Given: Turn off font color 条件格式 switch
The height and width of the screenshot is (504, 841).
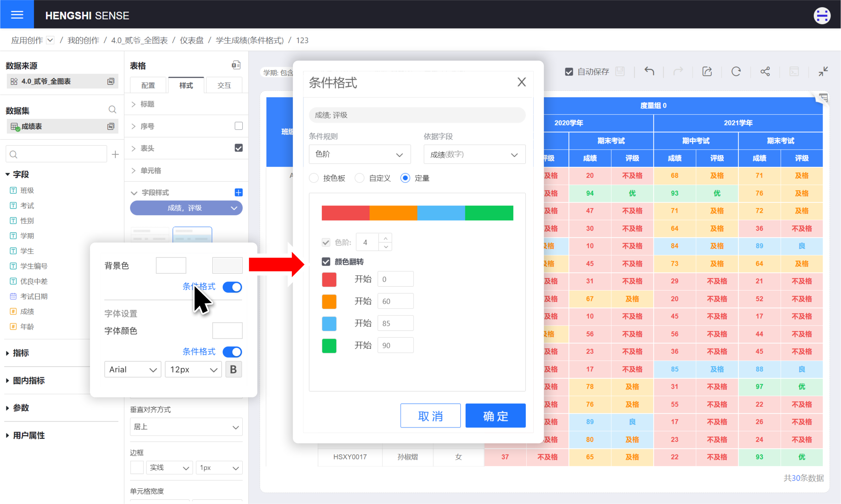Looking at the screenshot, I should click(x=232, y=352).
